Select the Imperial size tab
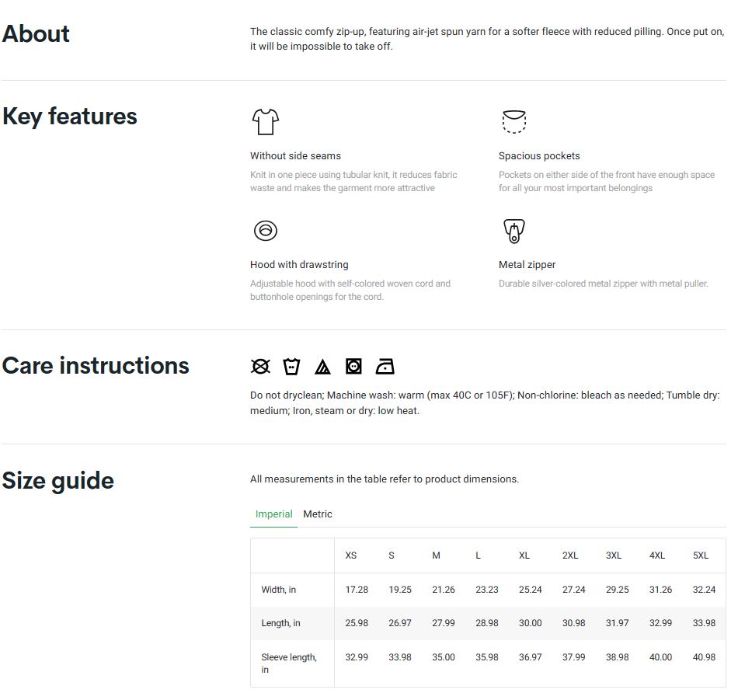 tap(273, 514)
